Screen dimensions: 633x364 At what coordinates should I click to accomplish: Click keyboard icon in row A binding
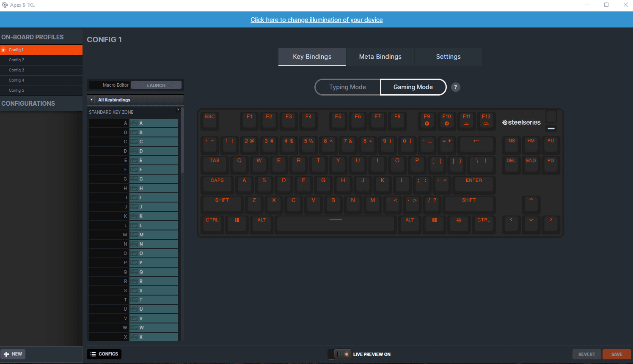[x=134, y=123]
